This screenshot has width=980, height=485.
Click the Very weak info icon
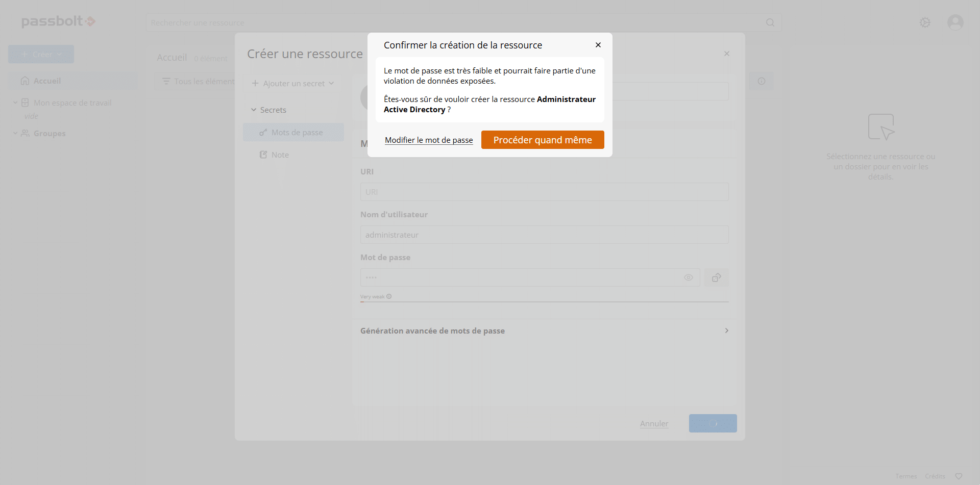(389, 296)
